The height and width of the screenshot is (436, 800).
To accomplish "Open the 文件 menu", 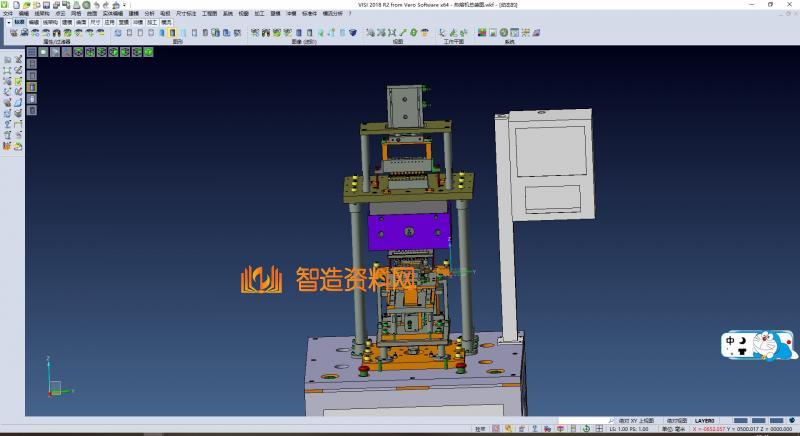I will 8,13.
